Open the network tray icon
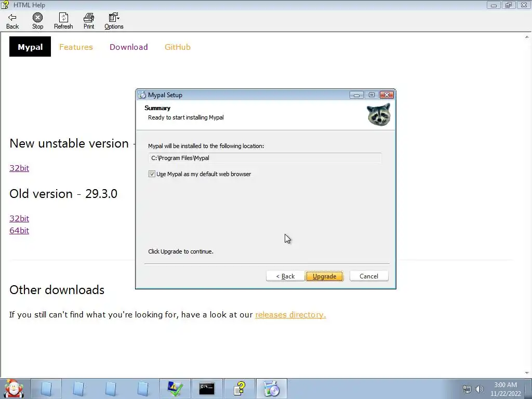Image resolution: width=532 pixels, height=399 pixels. point(467,389)
